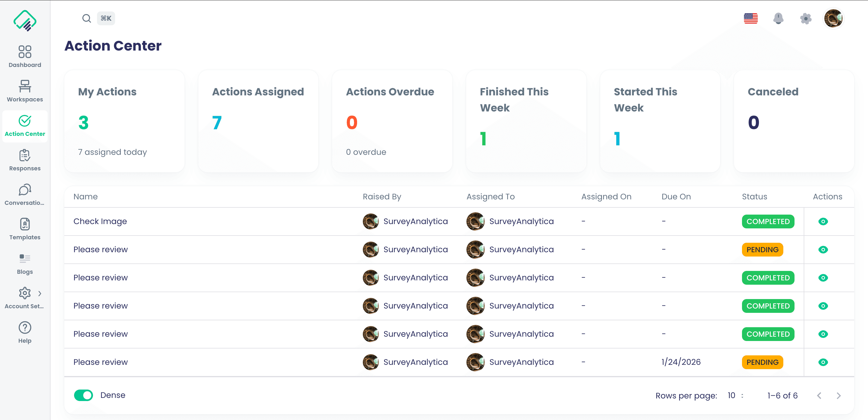Image resolution: width=868 pixels, height=420 pixels.
Task: Select Workspaces in the sidebar
Action: tap(24, 90)
